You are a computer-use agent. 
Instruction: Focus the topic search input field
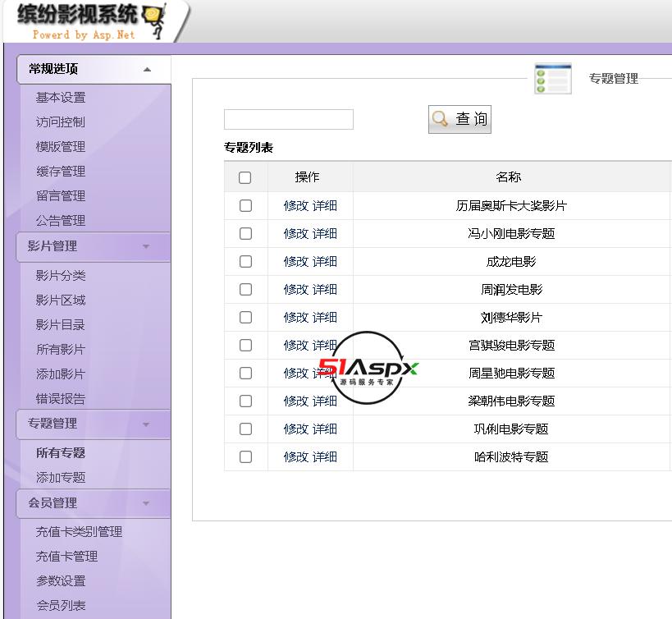coord(289,119)
